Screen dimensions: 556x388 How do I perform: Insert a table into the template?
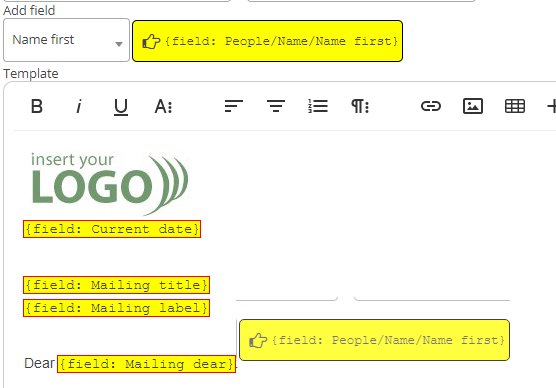point(515,106)
